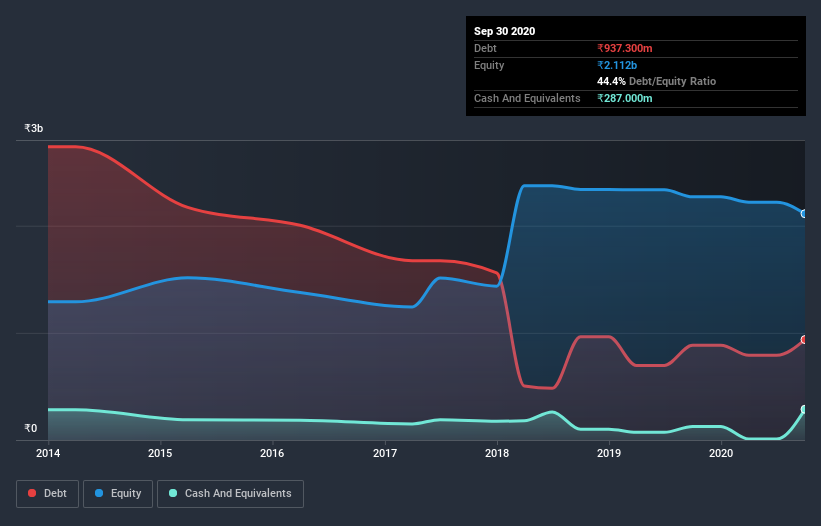Click the 2018 x-axis label
821x526 pixels.
pyautogui.click(x=497, y=453)
